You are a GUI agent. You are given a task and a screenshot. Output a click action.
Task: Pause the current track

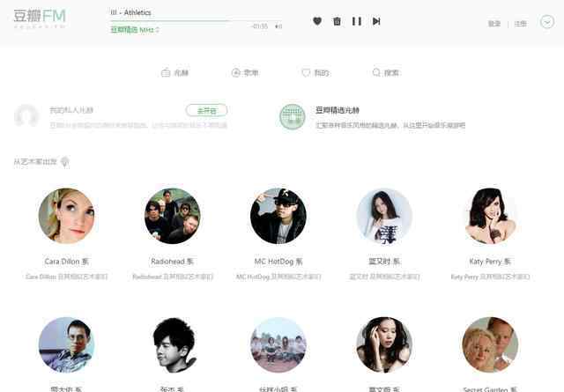coord(356,21)
